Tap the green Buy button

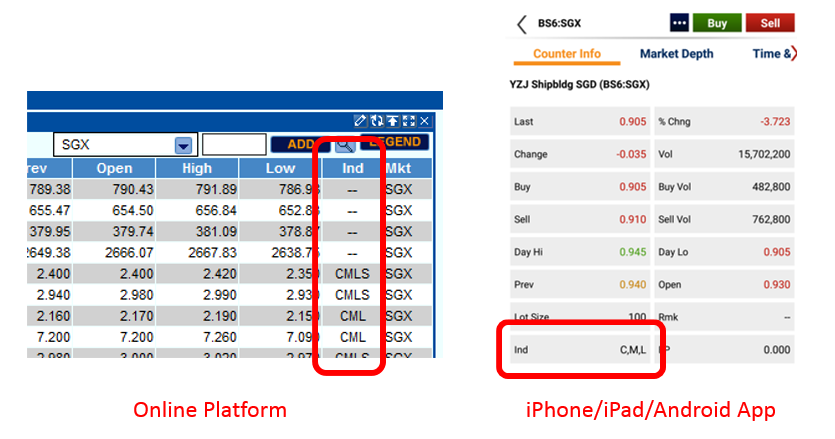[x=717, y=23]
